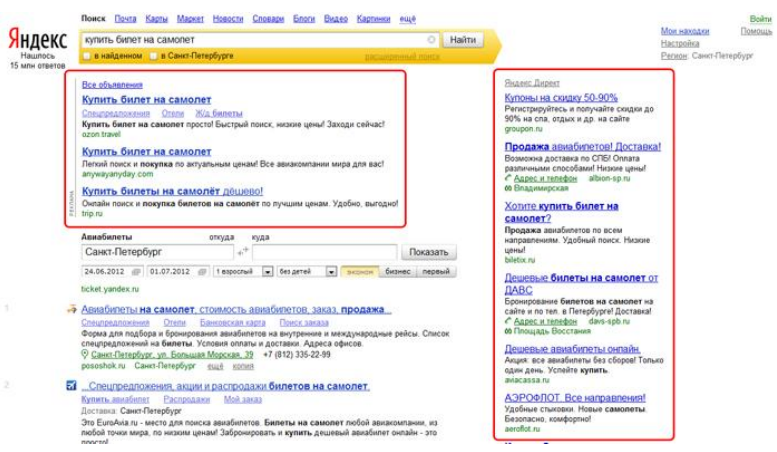The image size is (777, 452).
Task: Click the 'копия' cached page link
Action: click(x=243, y=366)
